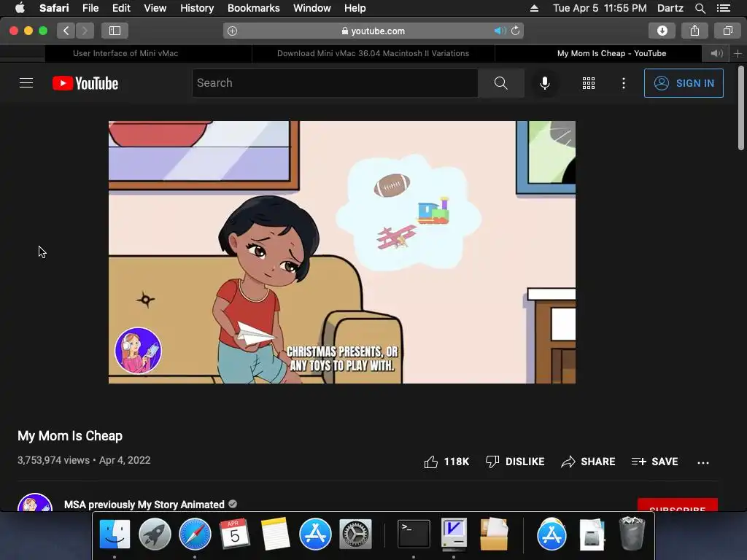Open Mini vMac app in Dock

[454, 534]
